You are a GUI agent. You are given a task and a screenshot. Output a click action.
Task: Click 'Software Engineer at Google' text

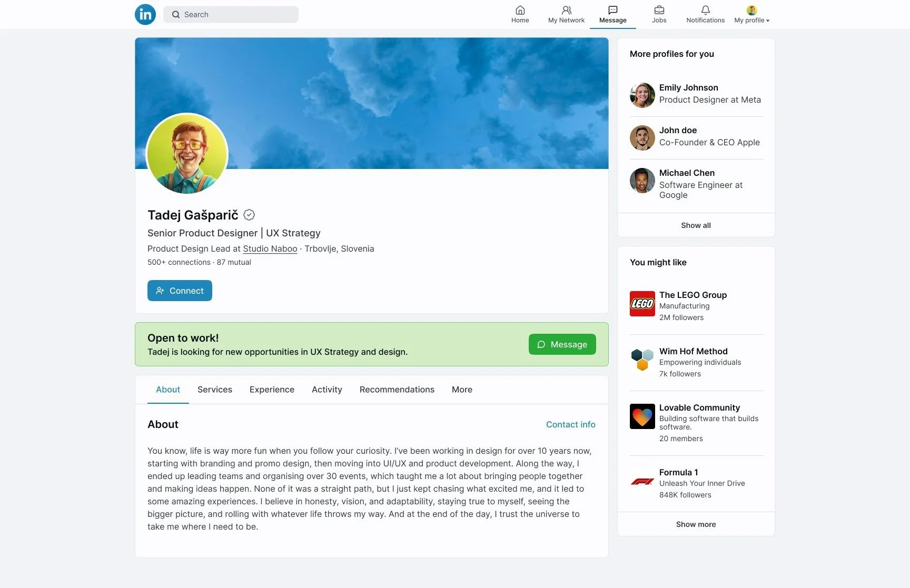pos(701,190)
